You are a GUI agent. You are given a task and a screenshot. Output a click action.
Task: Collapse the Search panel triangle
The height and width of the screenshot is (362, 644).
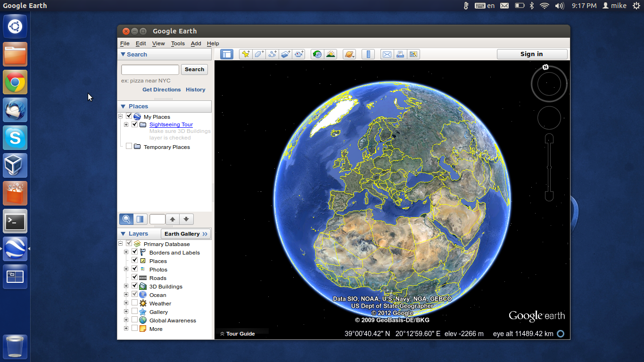(x=123, y=54)
